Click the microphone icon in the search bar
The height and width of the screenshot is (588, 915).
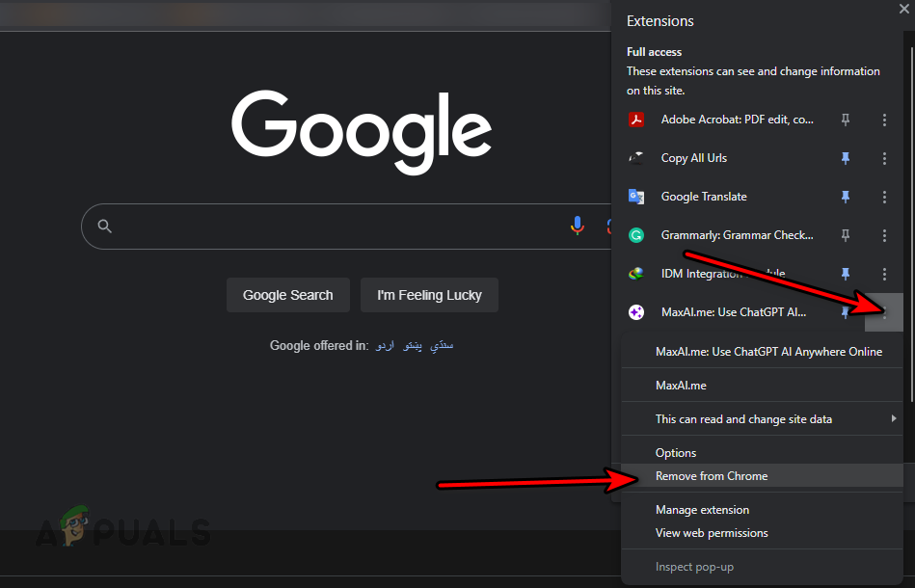[577, 226]
